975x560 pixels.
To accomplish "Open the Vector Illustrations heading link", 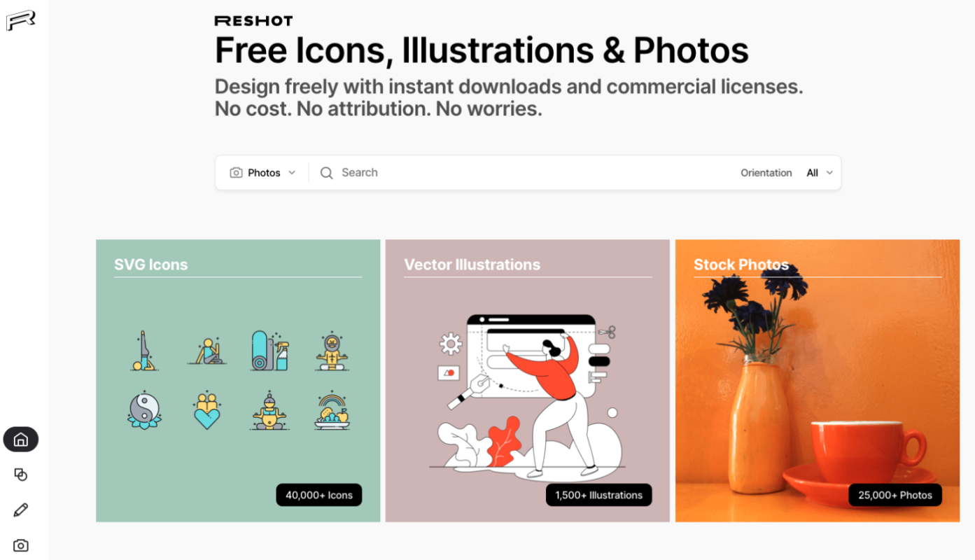I will (472, 265).
